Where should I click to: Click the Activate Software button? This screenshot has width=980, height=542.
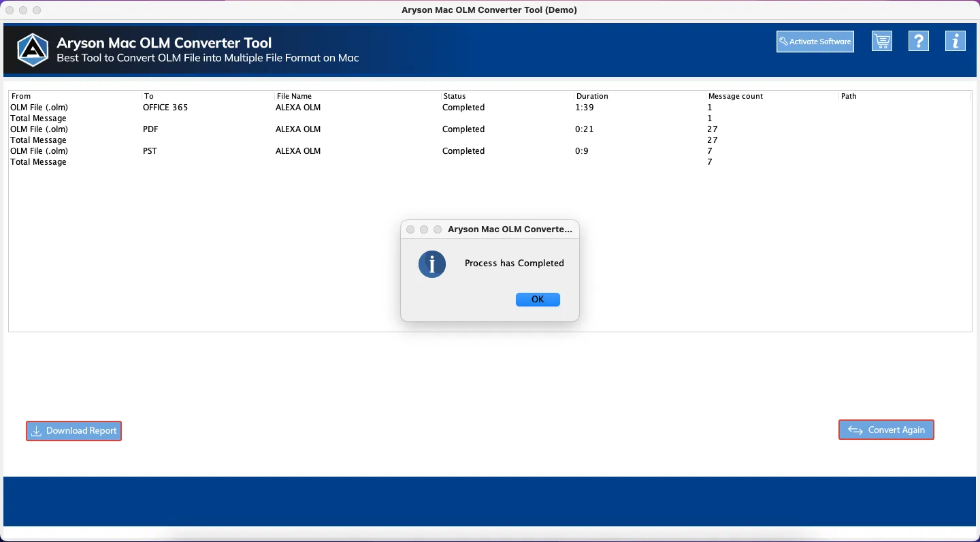[x=815, y=42]
